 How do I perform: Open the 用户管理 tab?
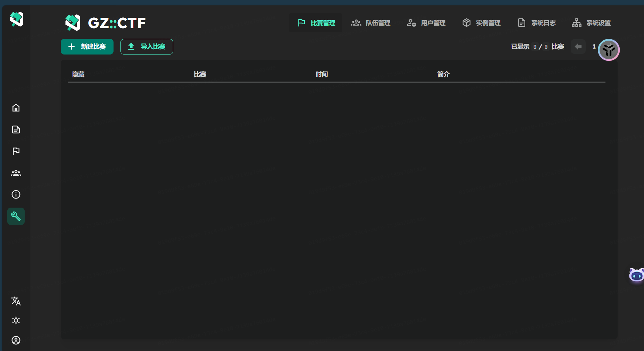[426, 23]
